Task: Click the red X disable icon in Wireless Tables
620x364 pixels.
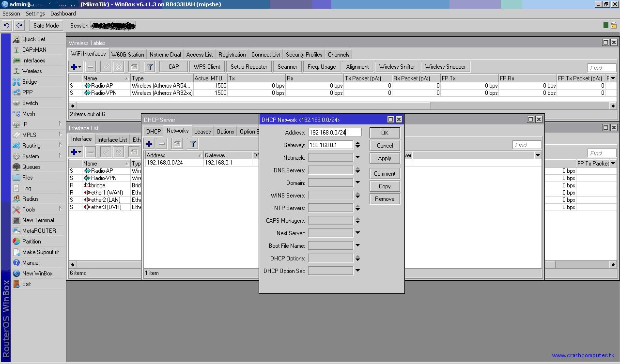Action: coord(118,67)
